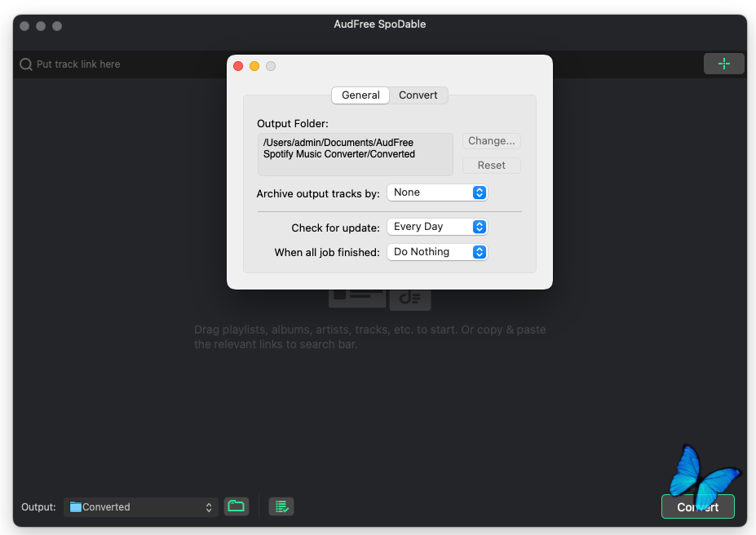Click the Convert button in main window
Screen dimensions: 756x535
point(697,507)
